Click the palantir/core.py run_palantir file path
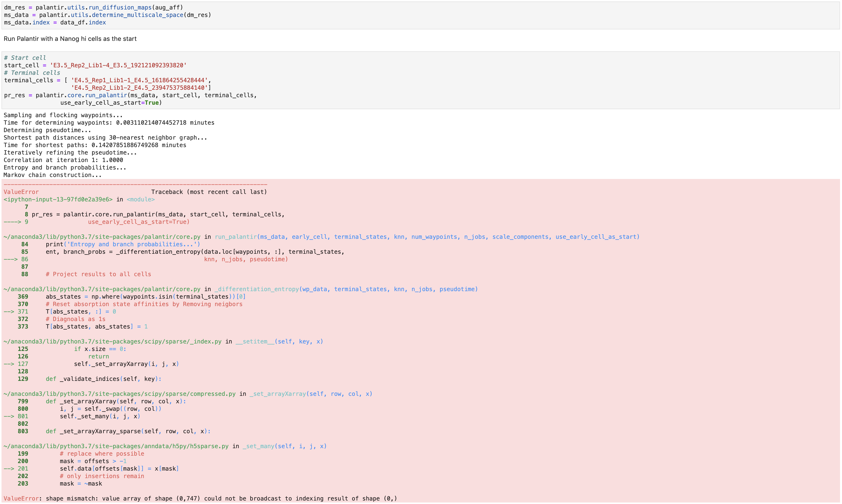Image resolution: width=842 pixels, height=504 pixels. point(102,237)
